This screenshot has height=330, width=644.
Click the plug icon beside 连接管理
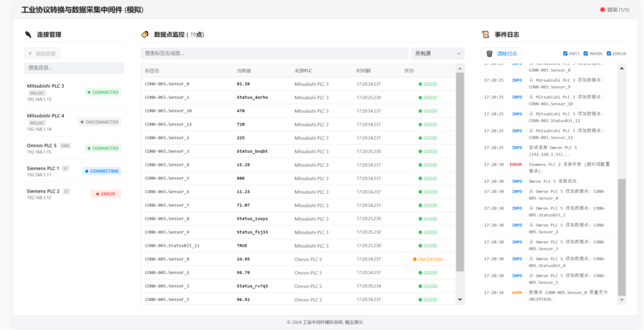pos(28,34)
